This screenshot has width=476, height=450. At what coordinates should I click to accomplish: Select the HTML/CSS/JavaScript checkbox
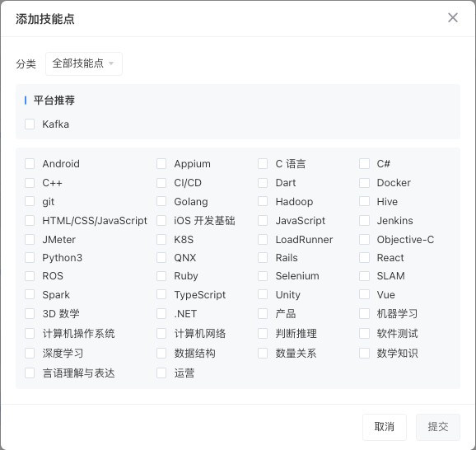coord(30,220)
